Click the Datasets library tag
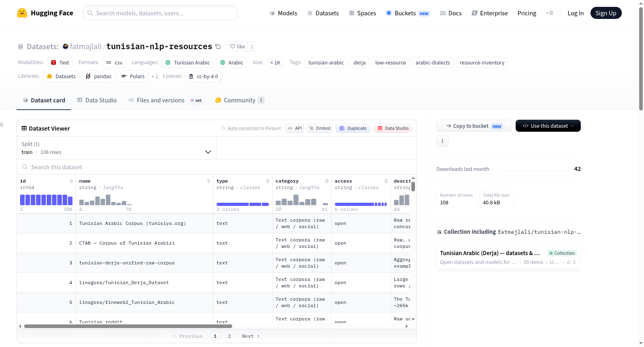Image resolution: width=644 pixels, height=347 pixels. point(61,76)
